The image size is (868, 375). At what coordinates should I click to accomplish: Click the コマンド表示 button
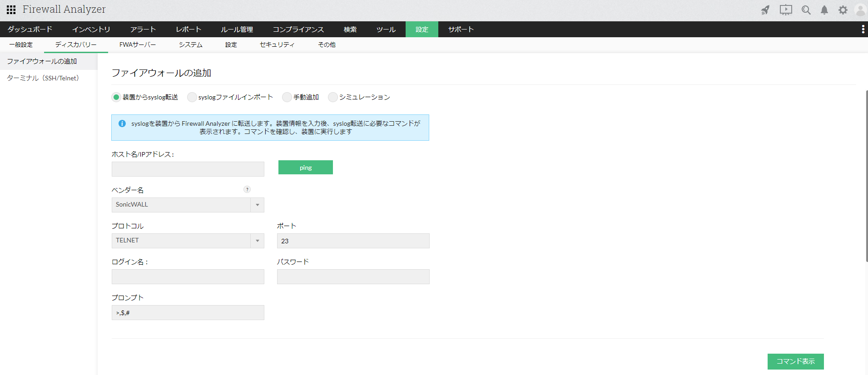tap(795, 361)
